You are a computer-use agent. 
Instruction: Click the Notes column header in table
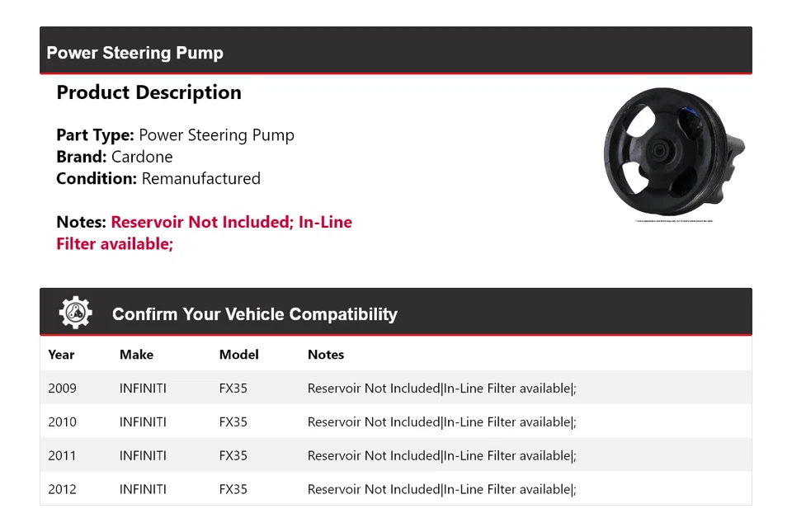click(x=325, y=355)
